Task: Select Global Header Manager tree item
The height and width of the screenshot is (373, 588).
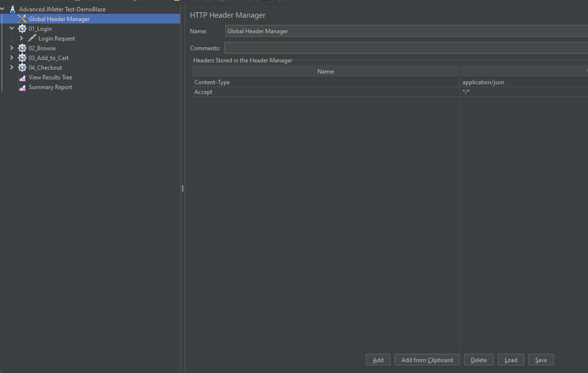Action: (59, 19)
